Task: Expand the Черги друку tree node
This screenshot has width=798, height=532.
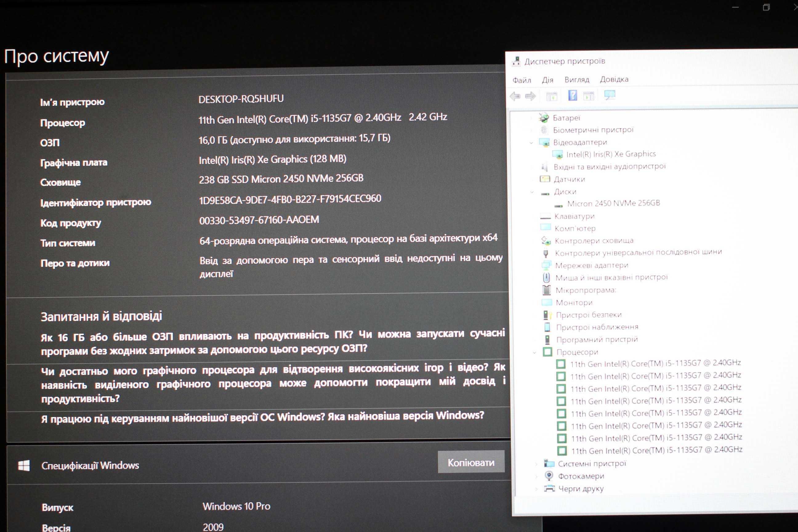Action: [536, 489]
